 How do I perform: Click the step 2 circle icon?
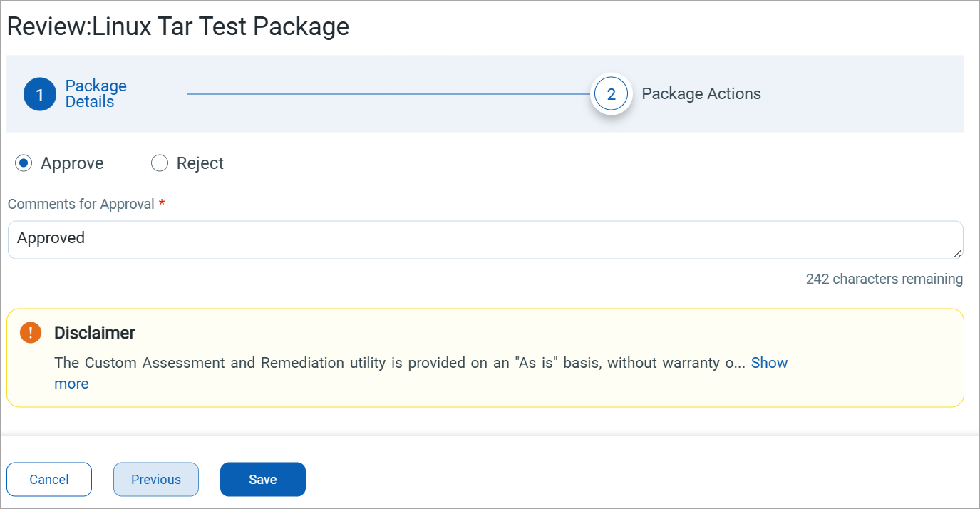[611, 94]
